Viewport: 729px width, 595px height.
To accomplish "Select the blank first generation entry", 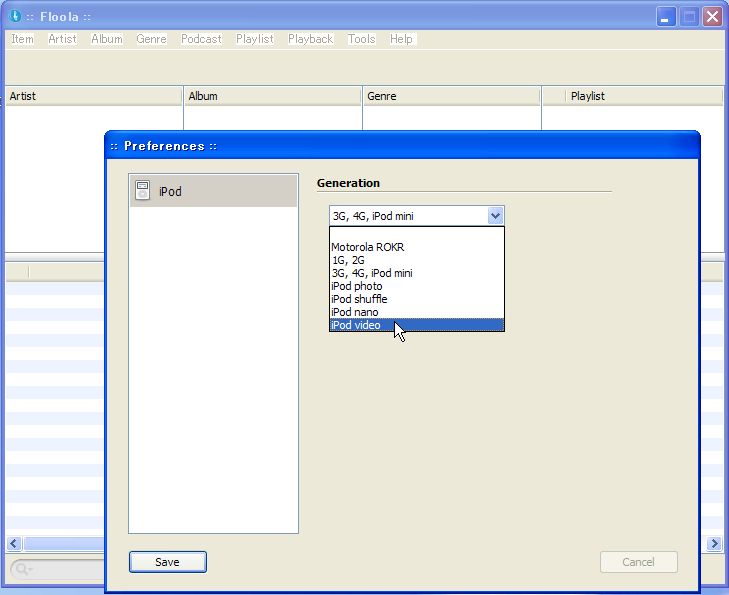I will tap(417, 234).
